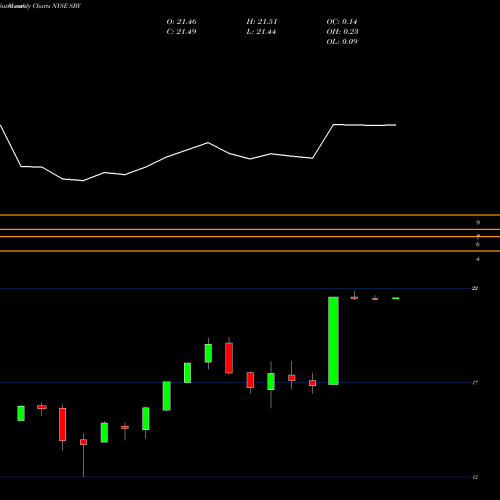Click the OL: 0.09 reading

click(x=342, y=42)
